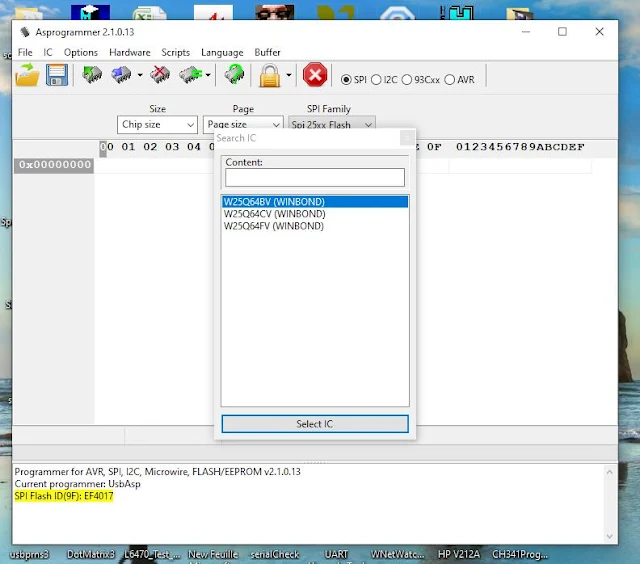This screenshot has height=564, width=640.
Task: Open the write IC options arrow
Action: (x=140, y=75)
